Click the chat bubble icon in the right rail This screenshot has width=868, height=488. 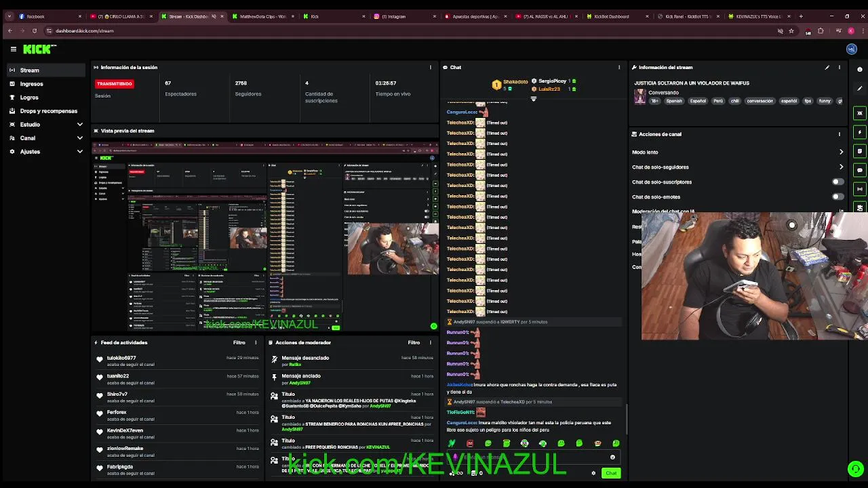point(860,170)
